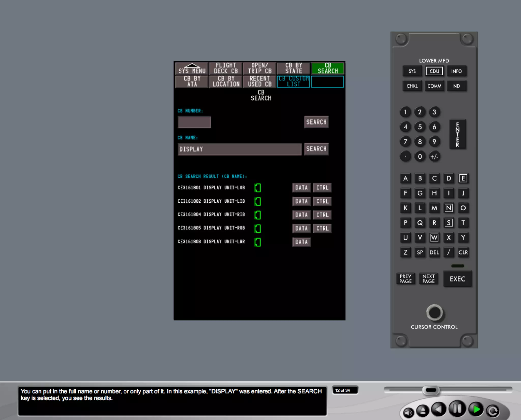Select the CB CUSTOM LIST tab

pyautogui.click(x=294, y=81)
